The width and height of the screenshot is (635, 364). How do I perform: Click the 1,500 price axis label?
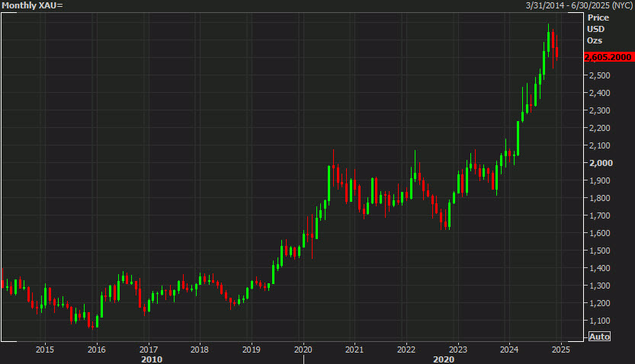599,251
